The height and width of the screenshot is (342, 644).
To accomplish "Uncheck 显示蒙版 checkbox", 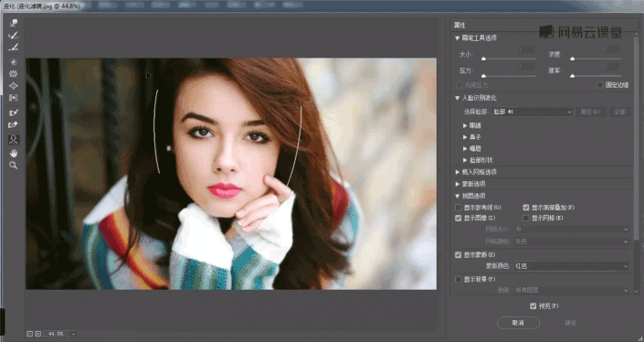I will tap(459, 255).
